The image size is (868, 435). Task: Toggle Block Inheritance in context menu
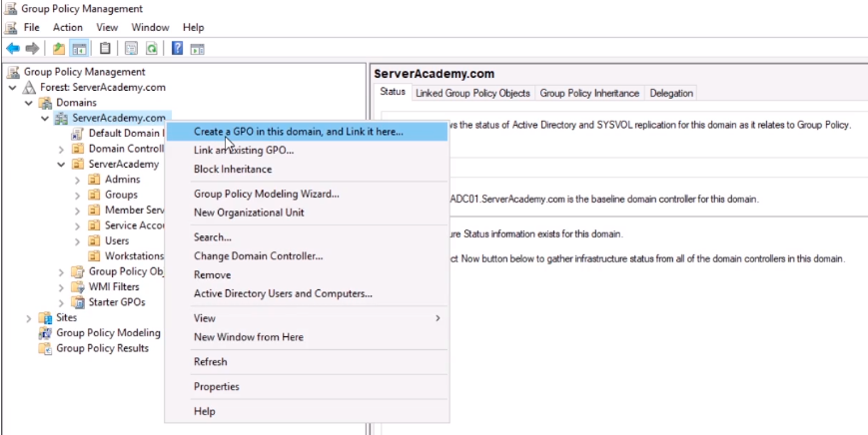232,169
